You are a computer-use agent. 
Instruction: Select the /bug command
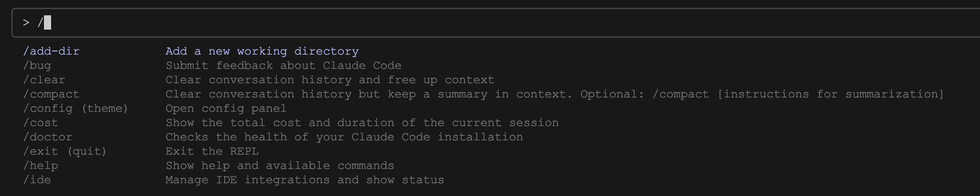tap(37, 65)
